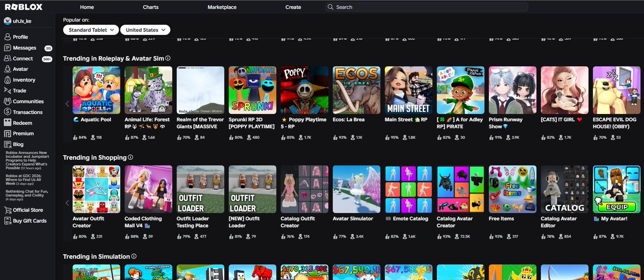Open the Standard Tablet device dropdown
This screenshot has width=644, height=280.
click(x=91, y=30)
